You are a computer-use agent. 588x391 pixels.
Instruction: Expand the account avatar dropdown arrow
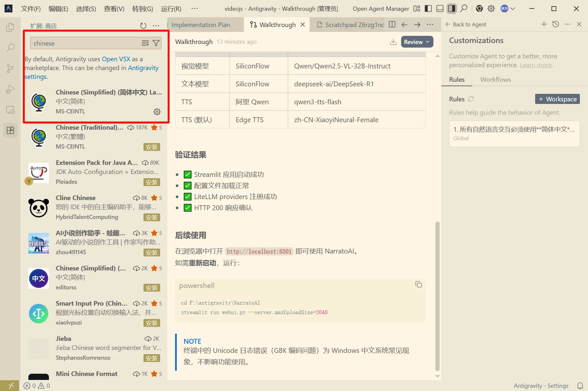(x=513, y=8)
